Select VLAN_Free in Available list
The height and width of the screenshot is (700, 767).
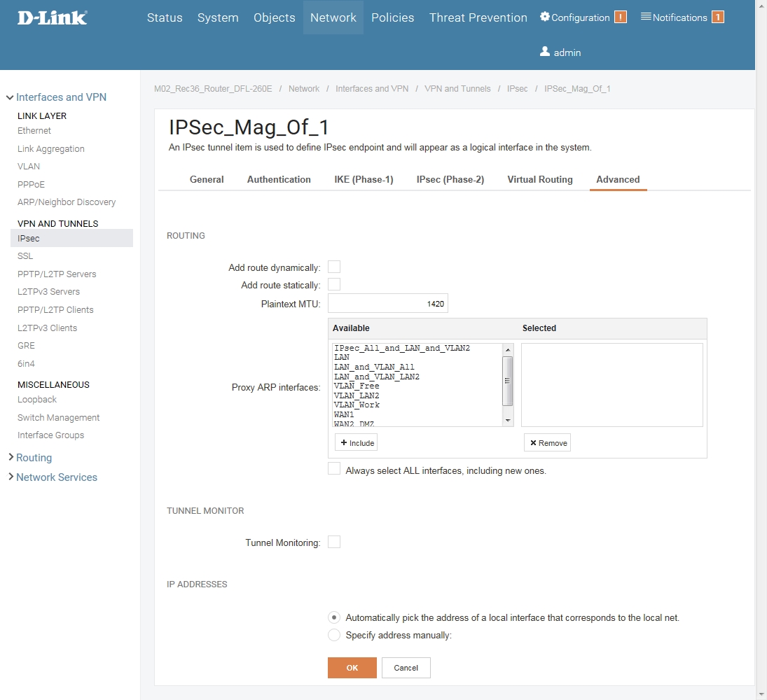[357, 386]
